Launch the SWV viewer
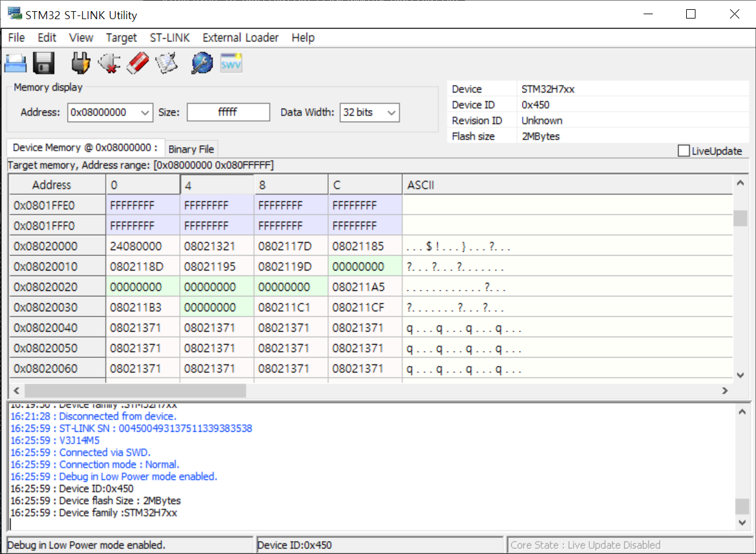The width and height of the screenshot is (756, 554). 230,62
